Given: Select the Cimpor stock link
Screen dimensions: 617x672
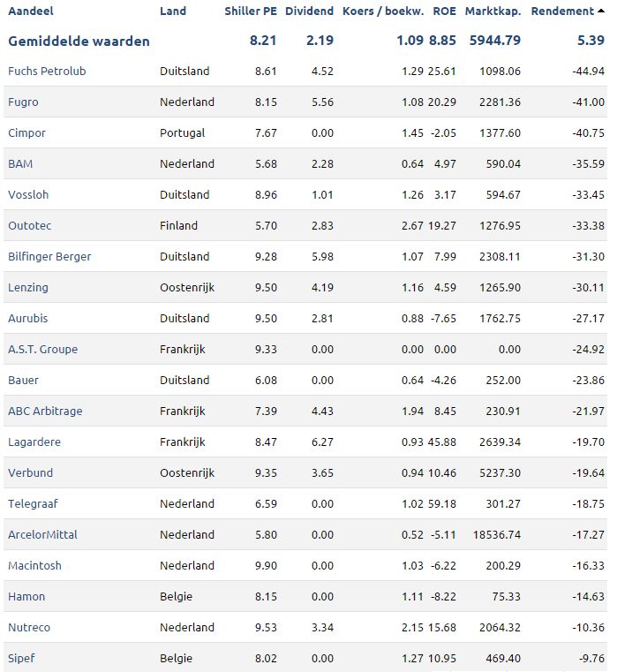Looking at the screenshot, I should [26, 132].
